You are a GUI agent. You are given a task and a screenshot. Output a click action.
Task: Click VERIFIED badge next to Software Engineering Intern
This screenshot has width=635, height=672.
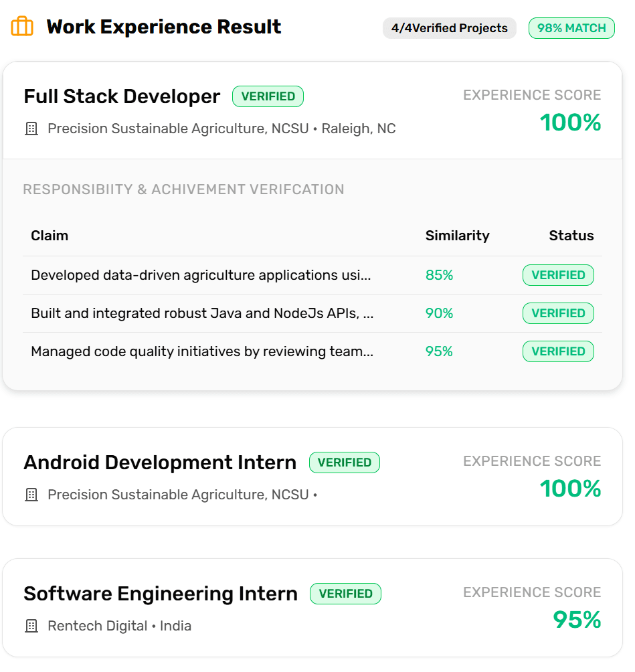(345, 594)
